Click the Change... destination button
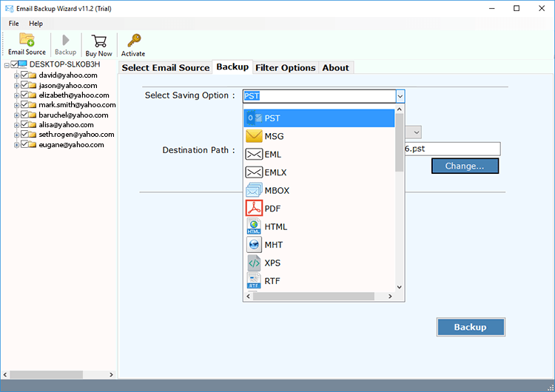Screen dimensions: 555x392 tap(465, 166)
